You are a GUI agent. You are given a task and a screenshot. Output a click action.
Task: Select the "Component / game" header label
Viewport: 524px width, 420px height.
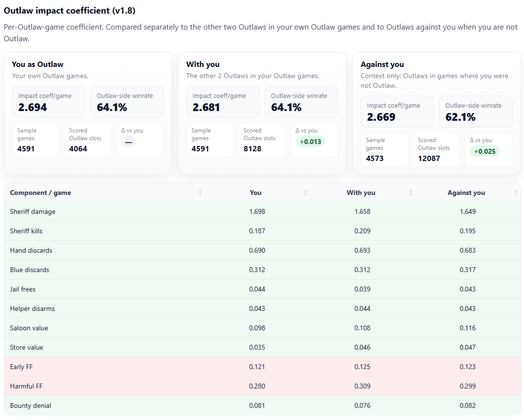(40, 193)
